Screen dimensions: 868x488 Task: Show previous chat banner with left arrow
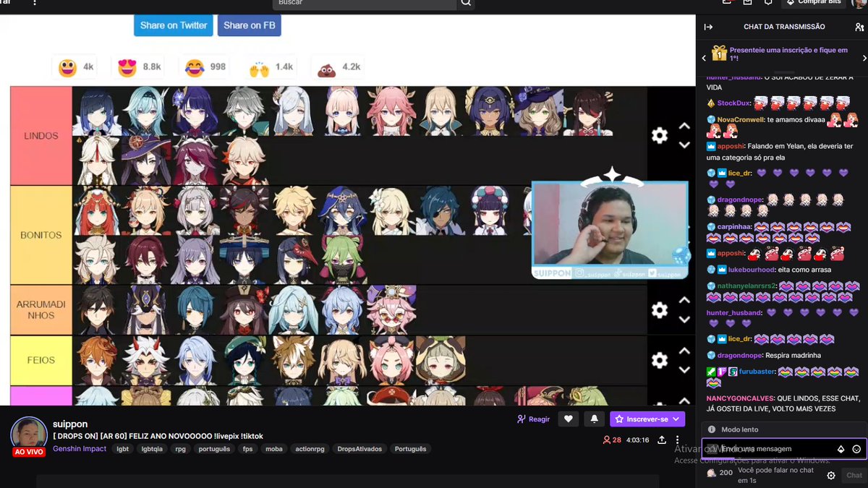point(704,58)
